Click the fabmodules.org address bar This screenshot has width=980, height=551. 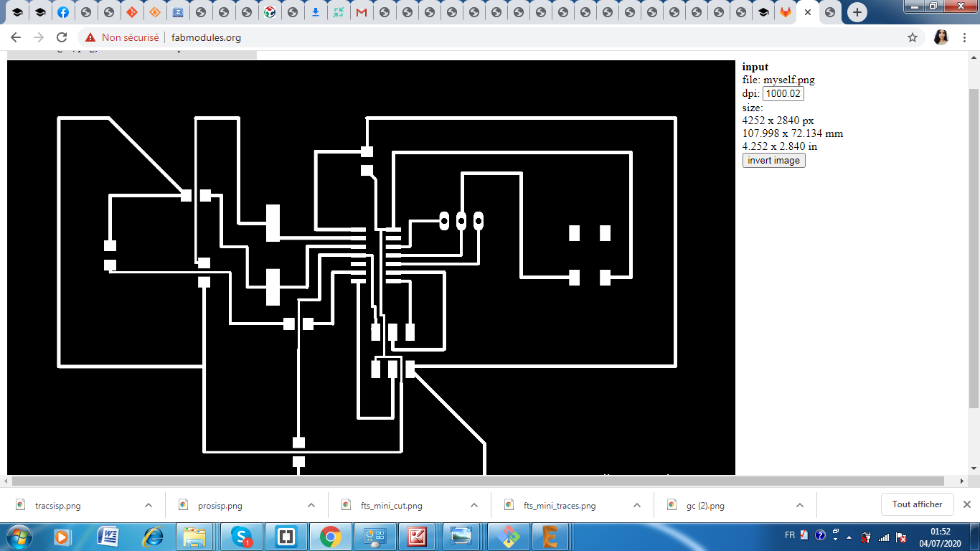[495, 37]
